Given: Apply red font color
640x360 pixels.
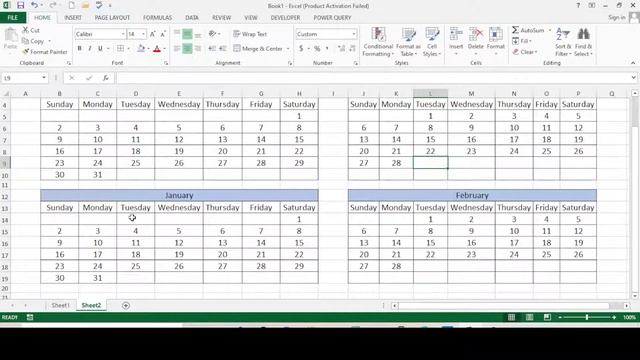Looking at the screenshot, I should 157,49.
